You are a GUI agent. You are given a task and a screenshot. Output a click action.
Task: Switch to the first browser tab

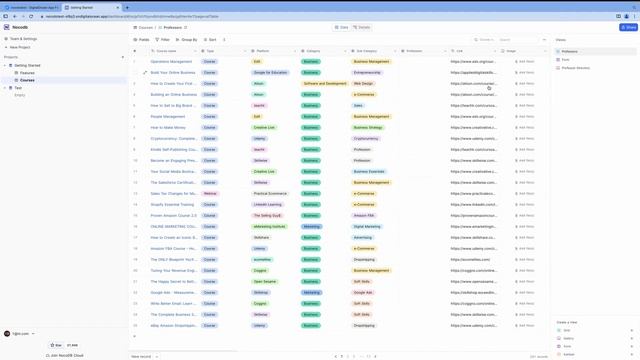(32, 7)
